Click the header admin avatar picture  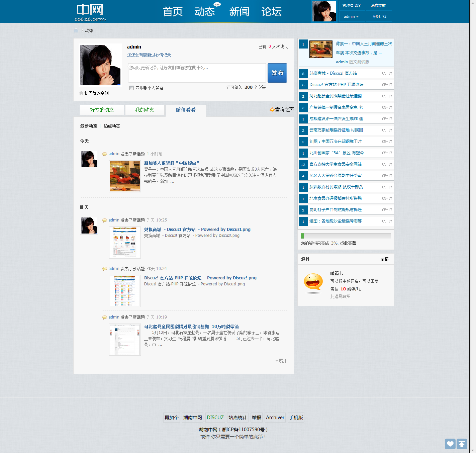pos(324,11)
